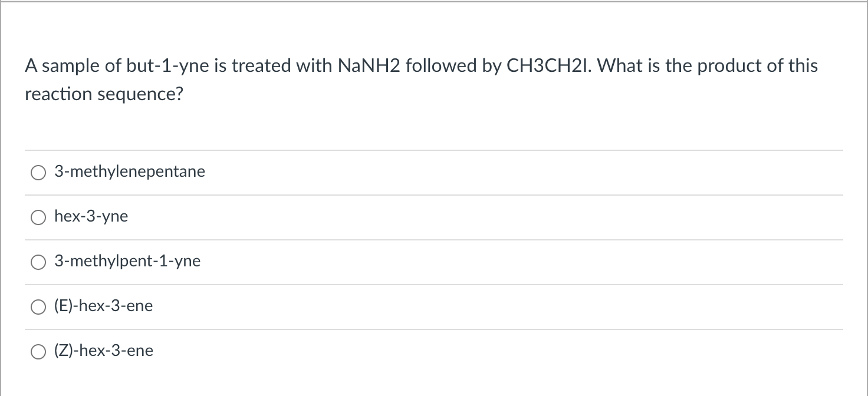
Task: Click the 3-methylenepentane answer label
Action: (x=129, y=172)
